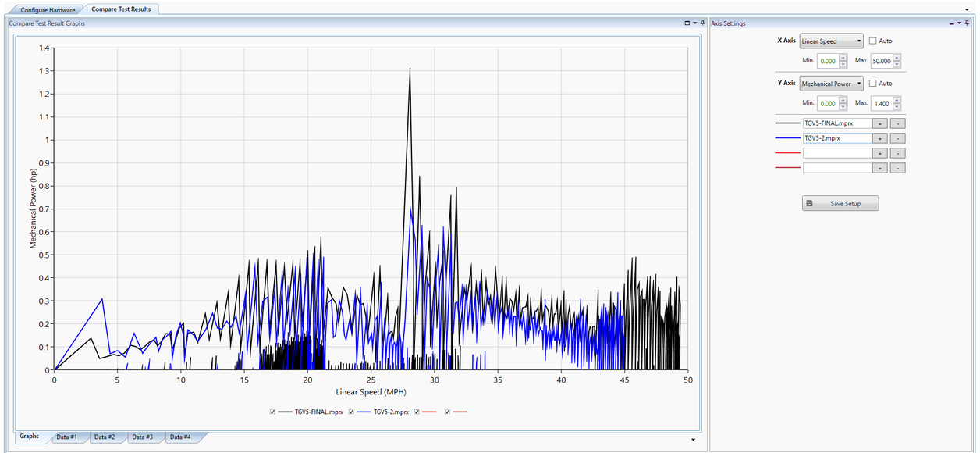The height and width of the screenshot is (453, 980).
Task: Click the Save Setup button
Action: [x=840, y=203]
